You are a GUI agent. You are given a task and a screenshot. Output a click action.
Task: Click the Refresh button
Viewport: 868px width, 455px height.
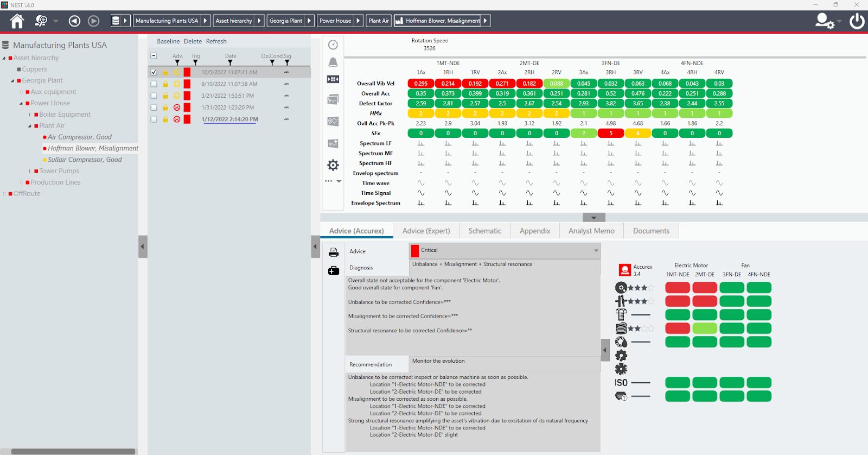click(x=216, y=41)
